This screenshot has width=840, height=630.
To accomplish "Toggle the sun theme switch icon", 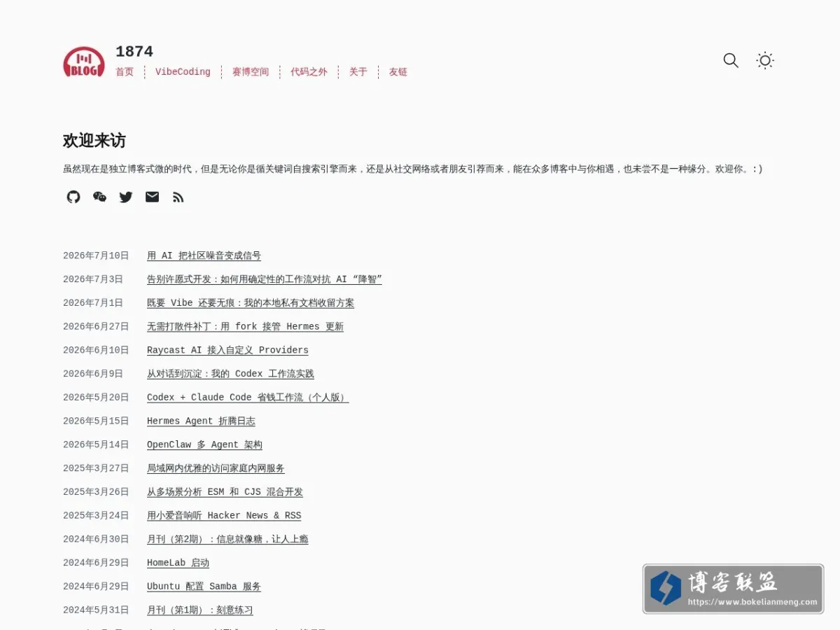I will [765, 60].
